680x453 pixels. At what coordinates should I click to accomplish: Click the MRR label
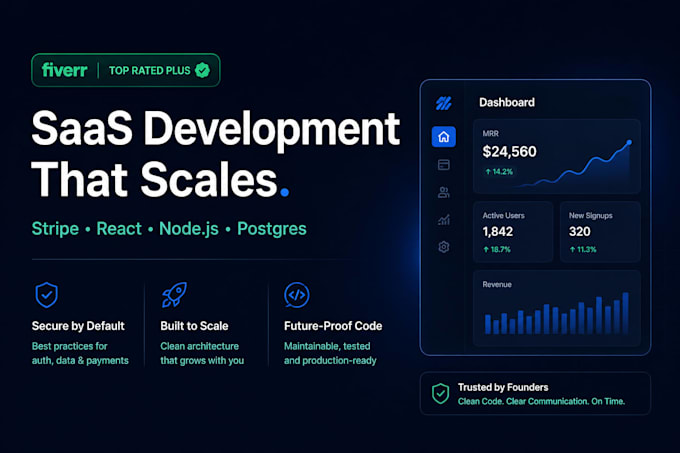point(490,134)
